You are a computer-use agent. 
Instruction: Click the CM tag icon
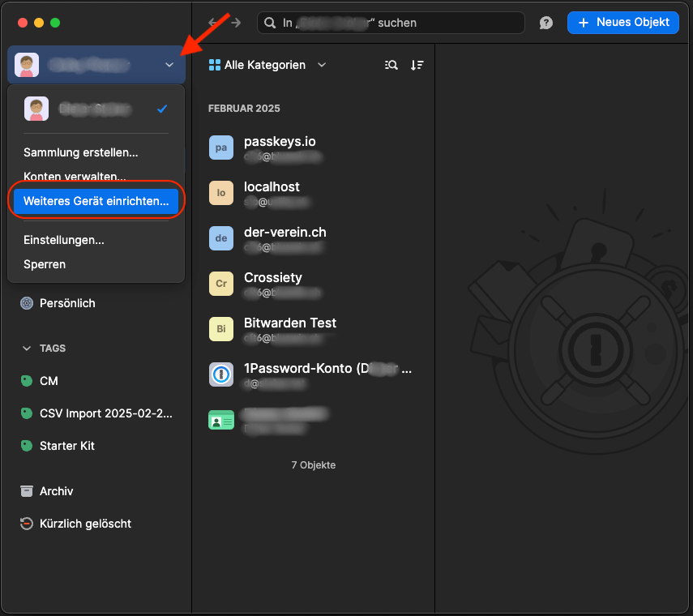[x=27, y=381]
